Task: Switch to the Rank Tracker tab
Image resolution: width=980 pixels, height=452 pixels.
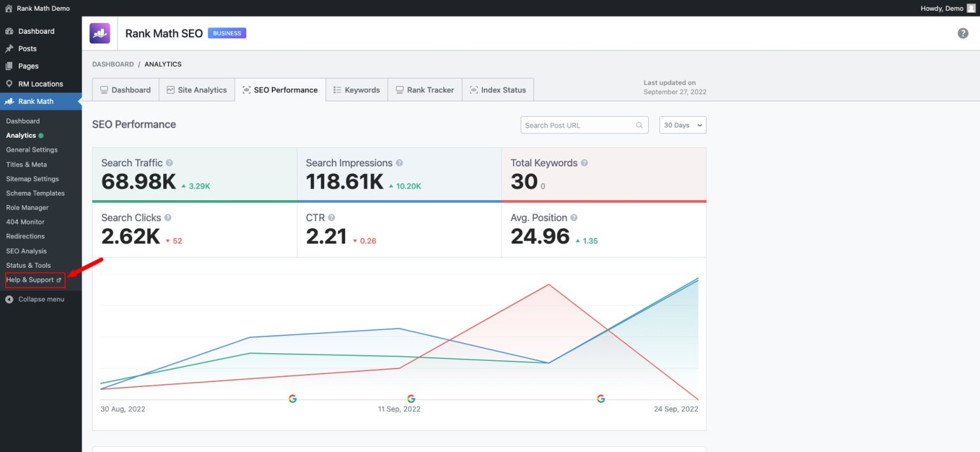Action: click(424, 90)
